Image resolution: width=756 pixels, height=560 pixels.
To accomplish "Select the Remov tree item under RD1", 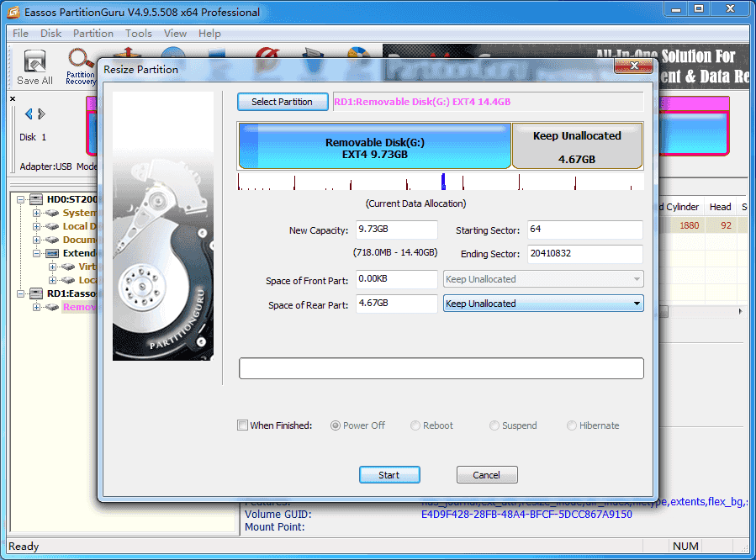I will 79,307.
